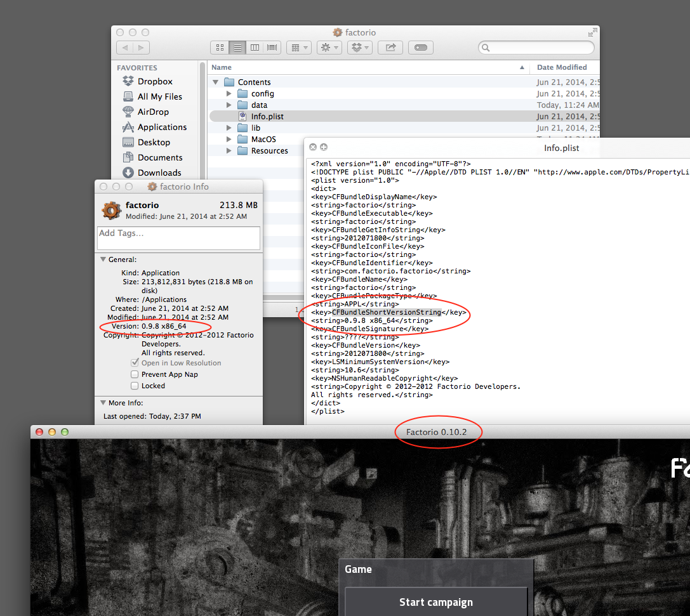
Task: Open Documents in the Finder sidebar
Action: [x=152, y=157]
